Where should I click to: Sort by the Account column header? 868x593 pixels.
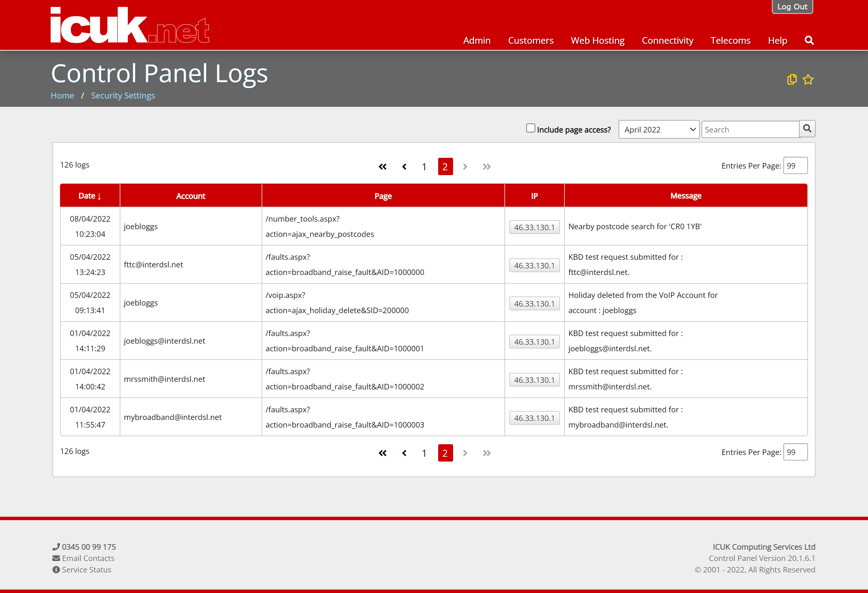[190, 196]
